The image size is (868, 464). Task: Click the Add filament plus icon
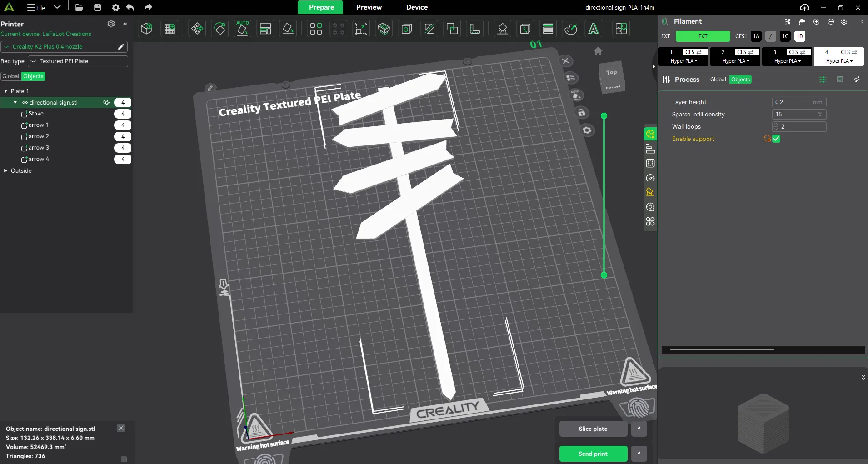pos(816,21)
